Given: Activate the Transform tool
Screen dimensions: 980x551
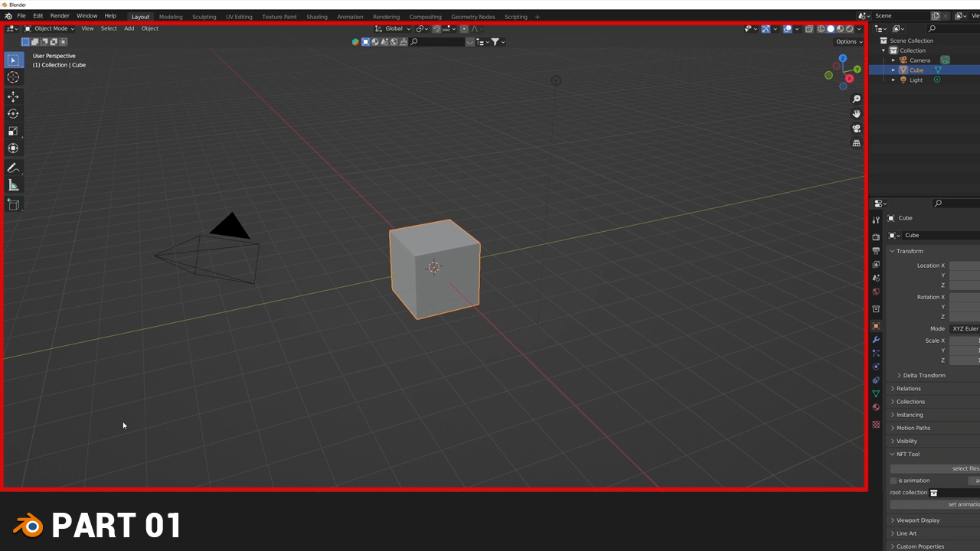Looking at the screenshot, I should pyautogui.click(x=13, y=148).
